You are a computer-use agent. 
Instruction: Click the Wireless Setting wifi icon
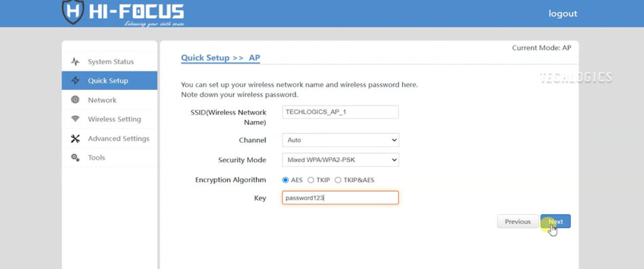tap(75, 119)
